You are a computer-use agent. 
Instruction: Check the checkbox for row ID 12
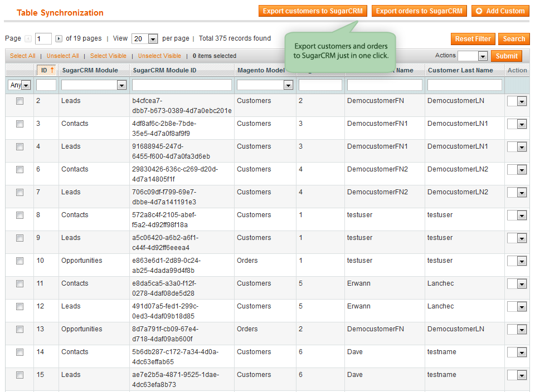point(20,307)
